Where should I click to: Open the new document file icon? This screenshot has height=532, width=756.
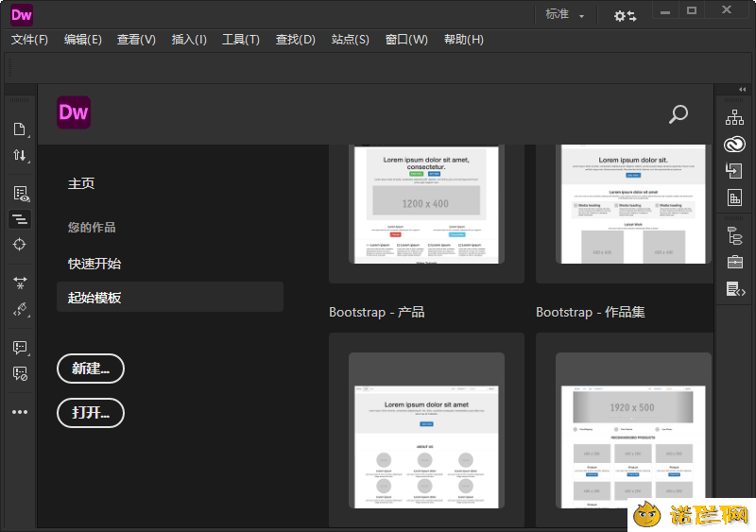(19, 129)
